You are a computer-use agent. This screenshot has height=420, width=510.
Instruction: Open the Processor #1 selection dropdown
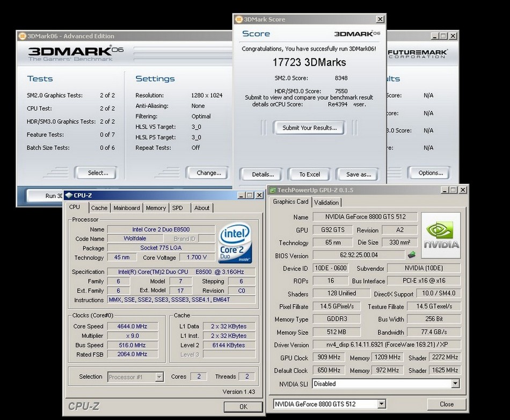(x=159, y=377)
